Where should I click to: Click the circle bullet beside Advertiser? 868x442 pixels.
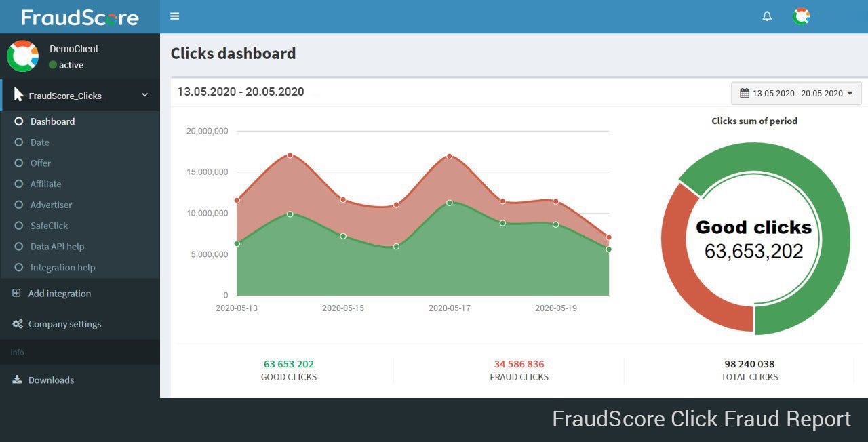pyautogui.click(x=19, y=205)
